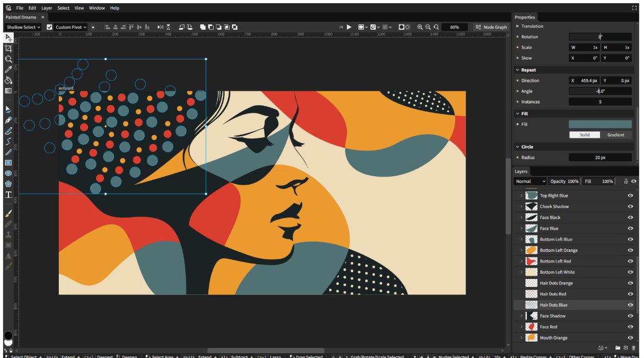Collapse the Fill section
Viewport: 644px width, 358px height.
518,113
